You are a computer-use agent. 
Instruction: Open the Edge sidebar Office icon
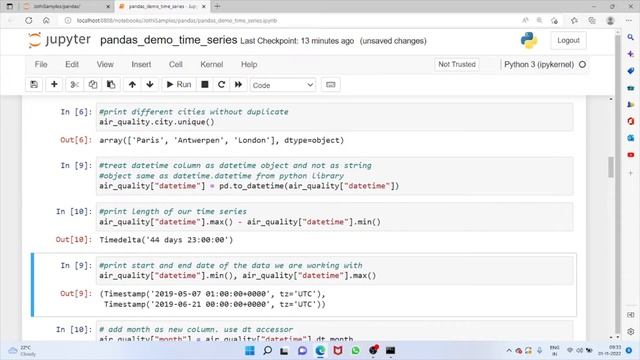click(x=631, y=121)
